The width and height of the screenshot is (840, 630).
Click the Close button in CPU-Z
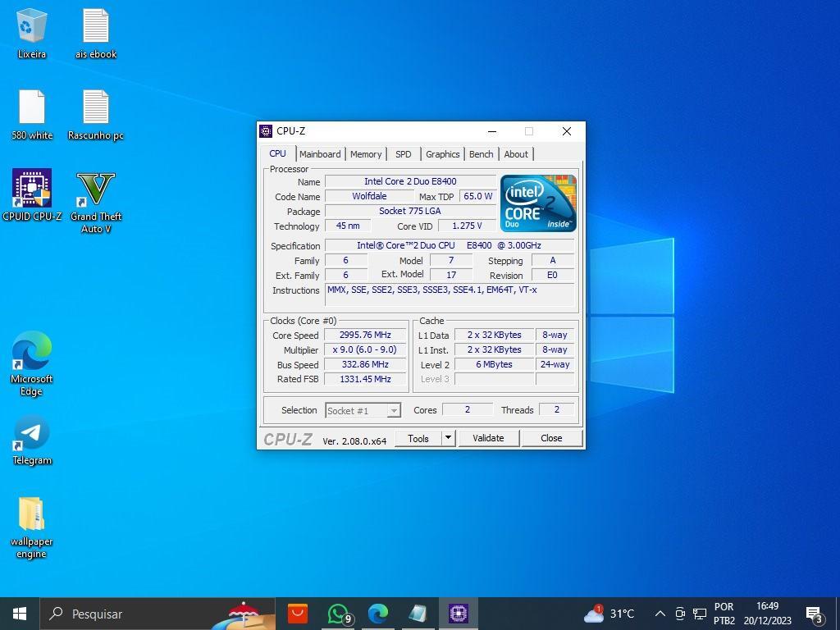pyautogui.click(x=552, y=438)
